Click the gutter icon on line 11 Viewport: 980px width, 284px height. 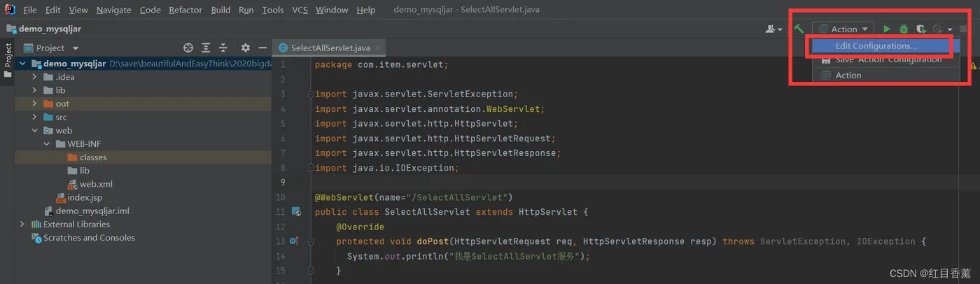point(295,211)
